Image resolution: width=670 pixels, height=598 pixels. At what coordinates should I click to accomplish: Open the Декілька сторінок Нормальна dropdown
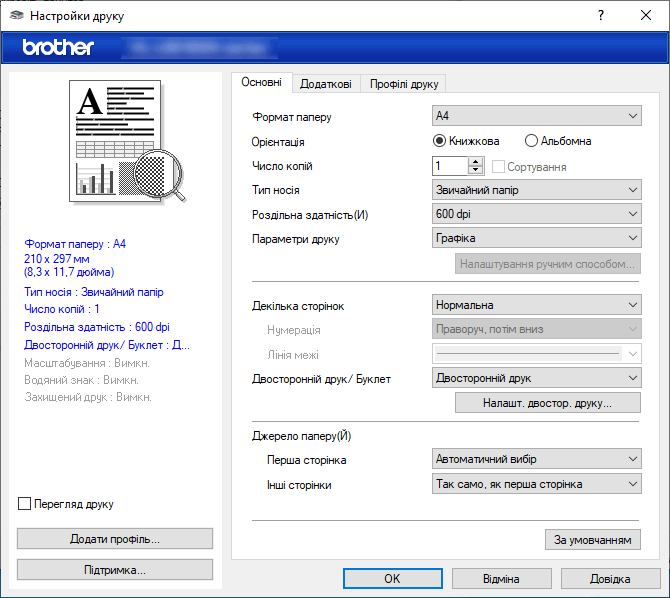[x=537, y=305]
